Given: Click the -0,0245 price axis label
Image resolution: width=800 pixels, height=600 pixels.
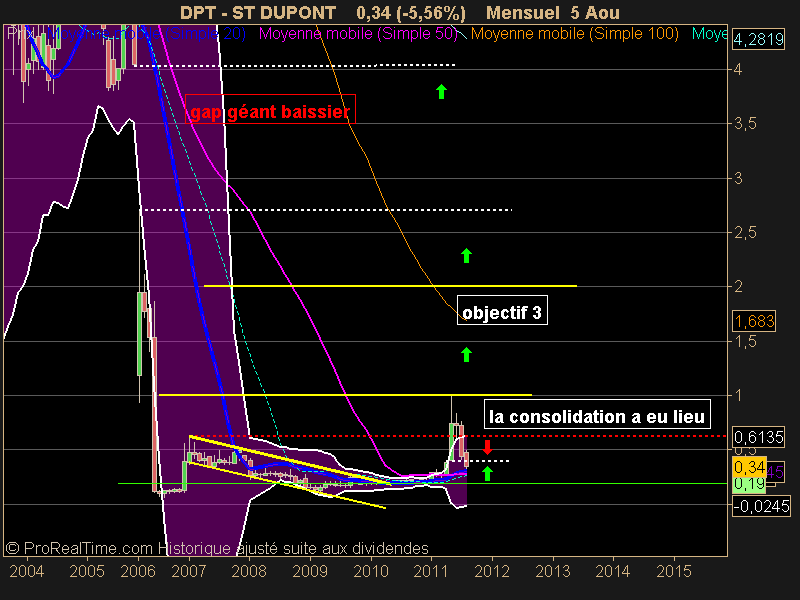Looking at the screenshot, I should [761, 506].
